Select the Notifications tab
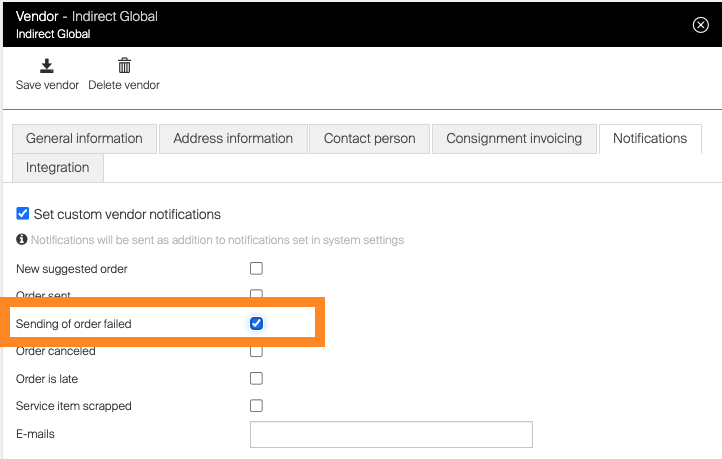 coord(649,139)
